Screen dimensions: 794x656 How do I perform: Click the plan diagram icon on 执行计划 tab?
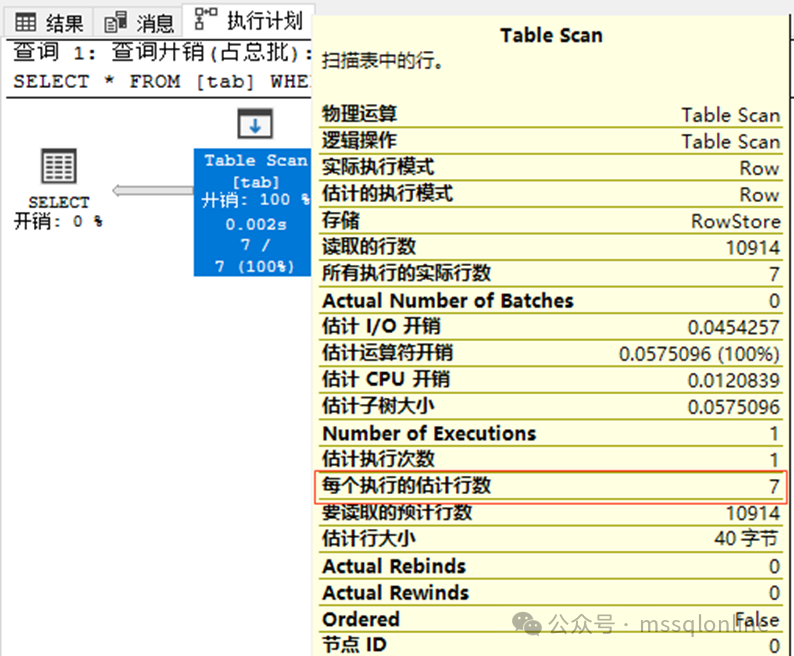(x=206, y=18)
